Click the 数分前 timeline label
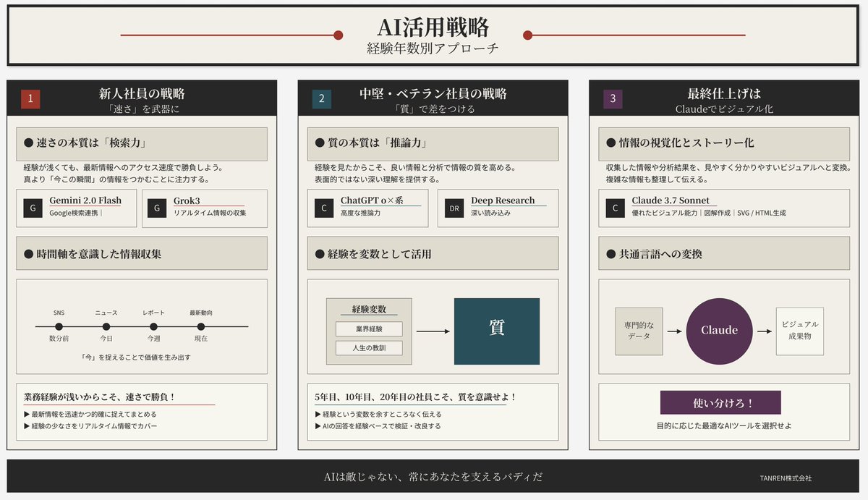868x500 pixels. click(x=59, y=339)
